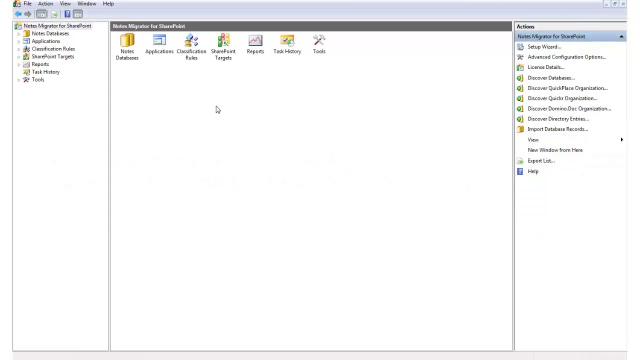This screenshot has height=360, width=640.
Task: Click Discover Quickr Organization action
Action: tap(562, 98)
